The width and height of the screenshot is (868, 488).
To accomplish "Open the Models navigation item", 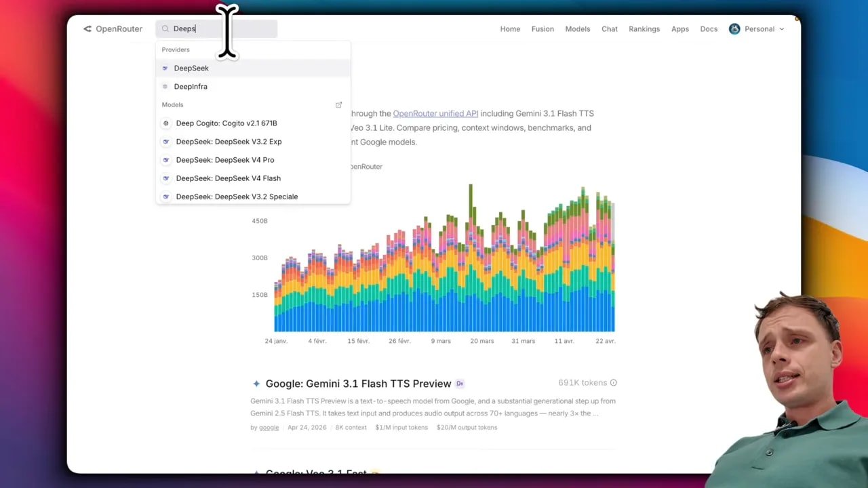I will pos(577,28).
